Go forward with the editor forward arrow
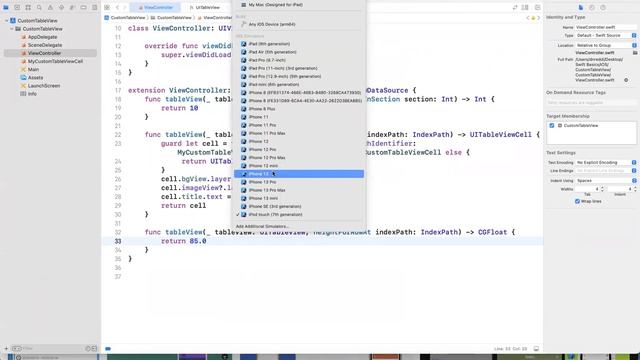 pos(124,7)
